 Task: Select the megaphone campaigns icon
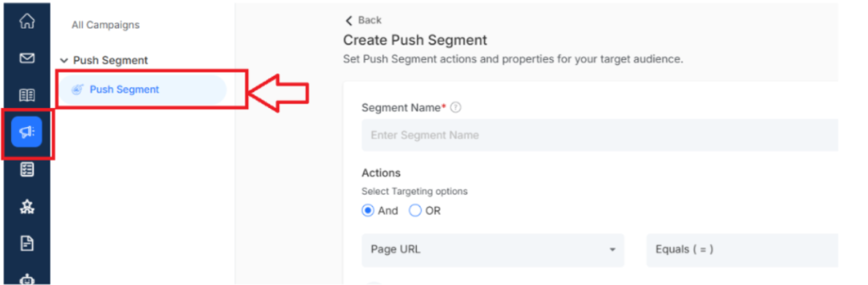(26, 132)
